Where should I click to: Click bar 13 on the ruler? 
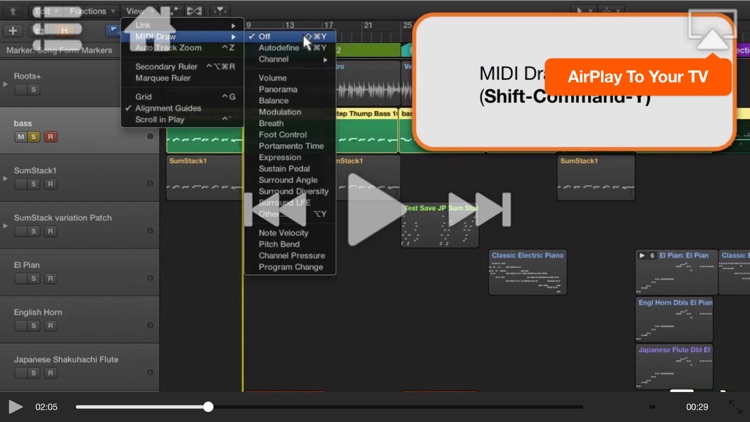click(x=289, y=25)
